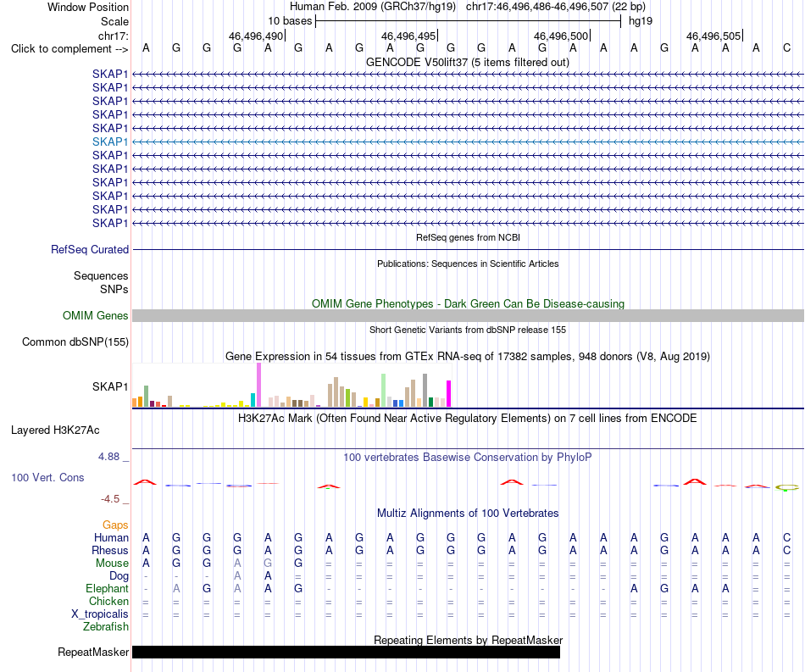Click the 'RepeatMasker' track label

[x=93, y=652]
